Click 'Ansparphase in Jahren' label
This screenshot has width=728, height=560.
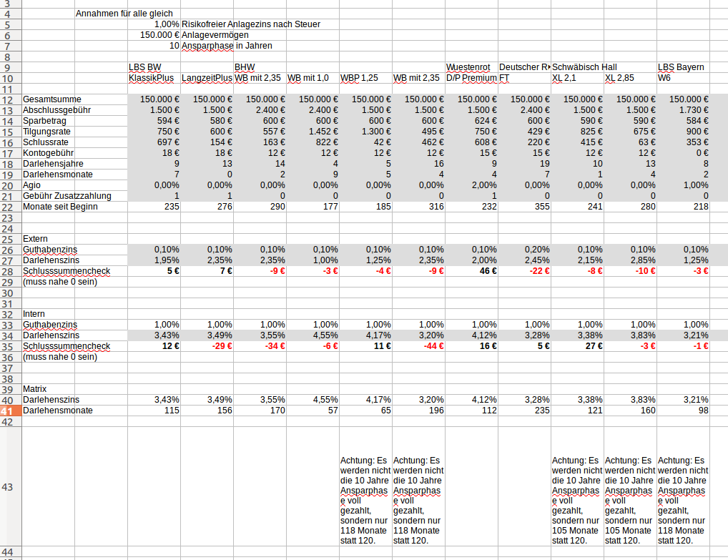pyautogui.click(x=227, y=46)
